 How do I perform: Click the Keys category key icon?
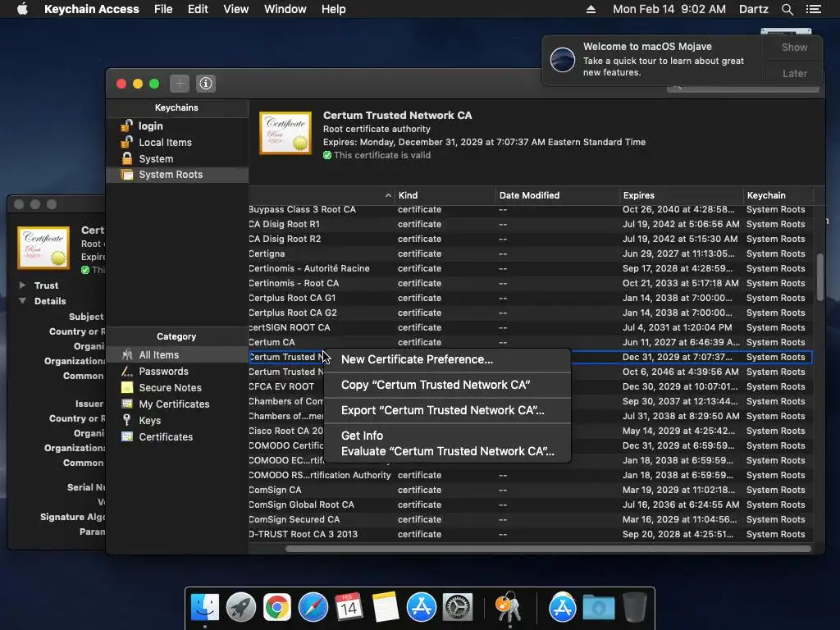[x=127, y=420]
